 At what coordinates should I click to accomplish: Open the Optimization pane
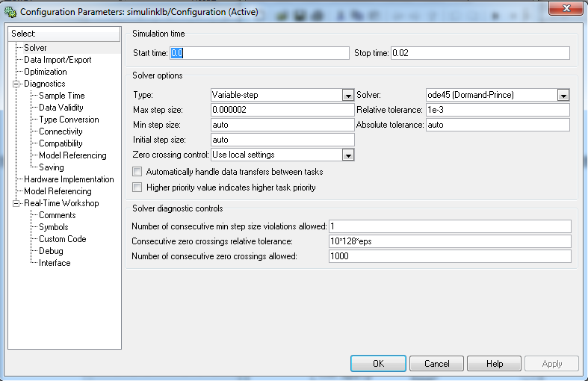click(x=46, y=72)
